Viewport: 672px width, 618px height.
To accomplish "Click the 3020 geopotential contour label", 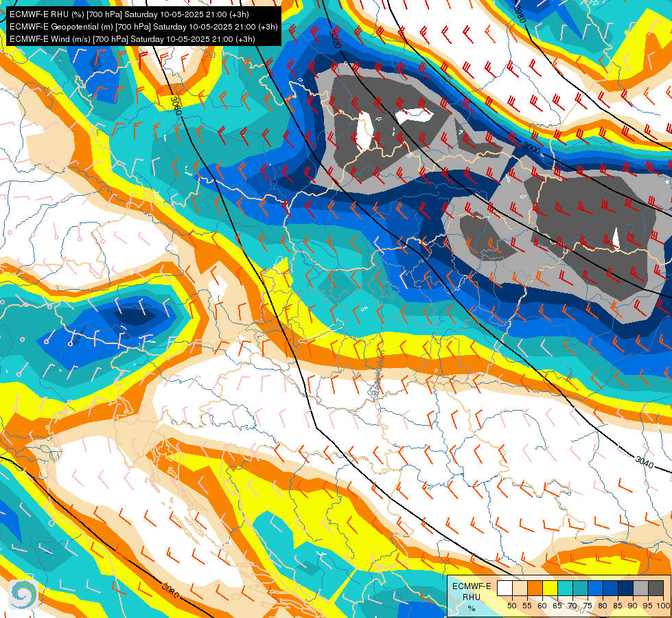I will click(x=335, y=38).
